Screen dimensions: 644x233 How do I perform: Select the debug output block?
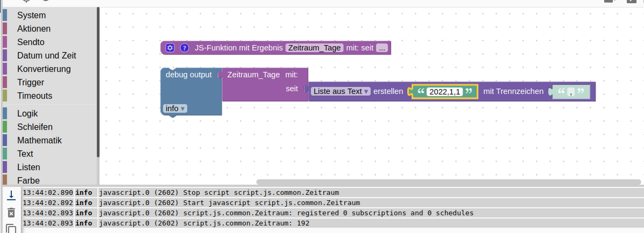(x=191, y=92)
